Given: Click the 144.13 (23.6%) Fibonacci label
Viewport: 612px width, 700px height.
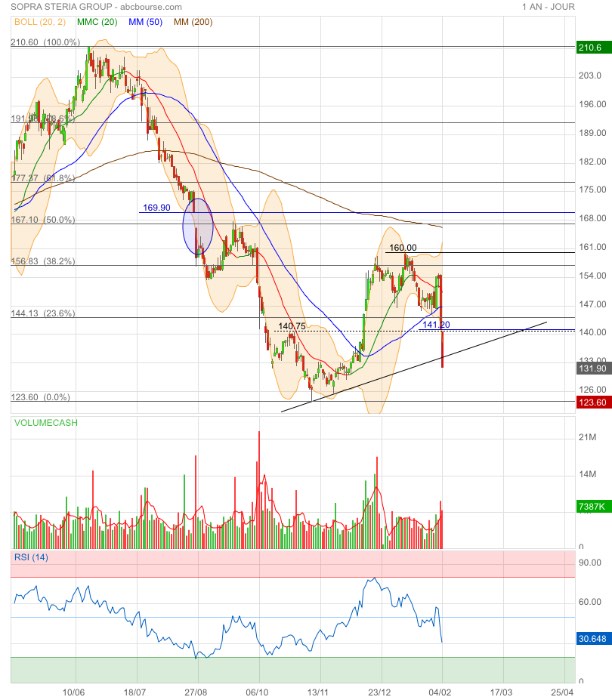Looking at the screenshot, I should pos(43,313).
